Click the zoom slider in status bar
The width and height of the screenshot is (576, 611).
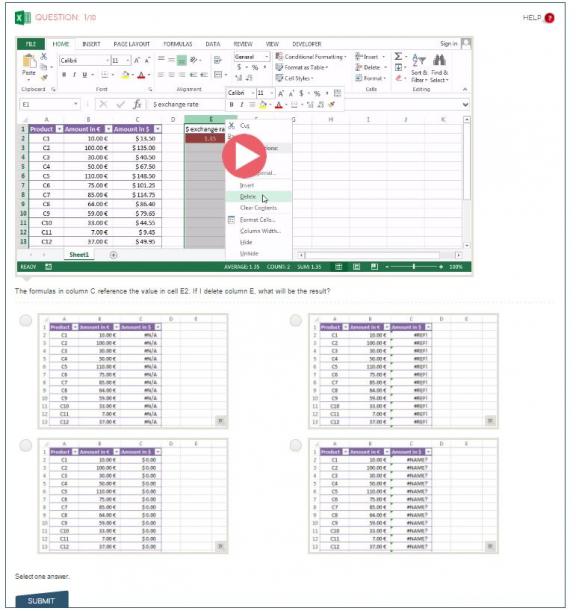coord(413,267)
